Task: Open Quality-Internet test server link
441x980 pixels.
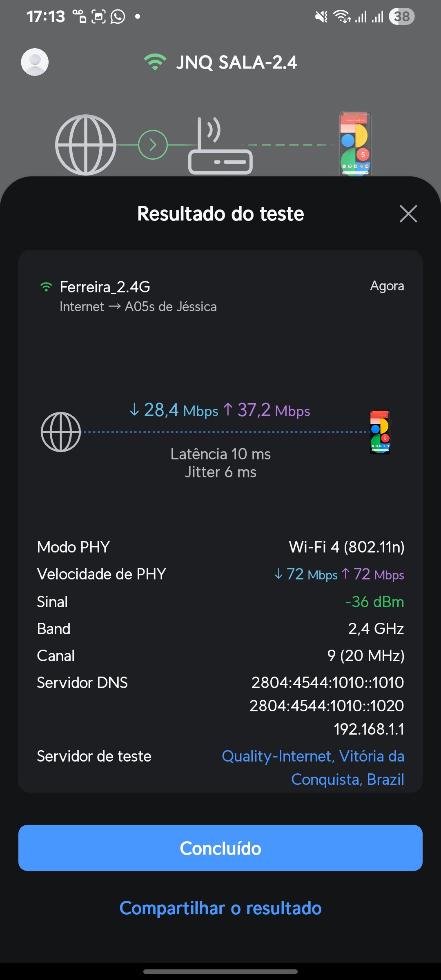Action: coord(313,768)
